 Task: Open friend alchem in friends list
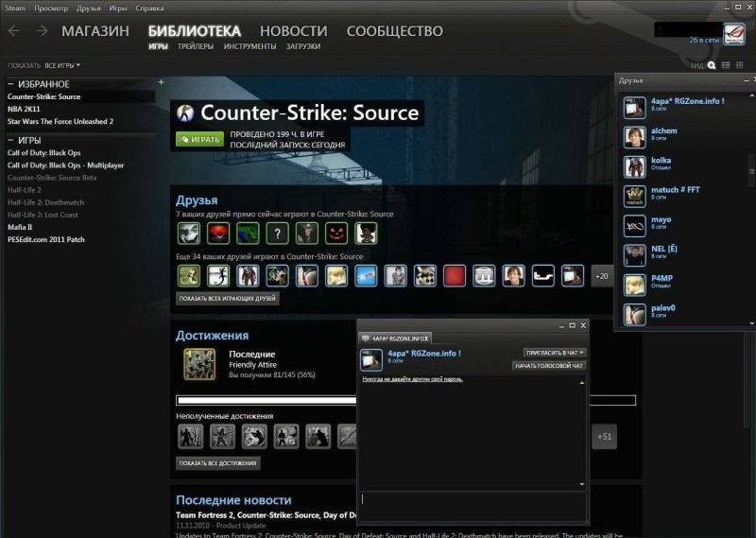(684, 137)
